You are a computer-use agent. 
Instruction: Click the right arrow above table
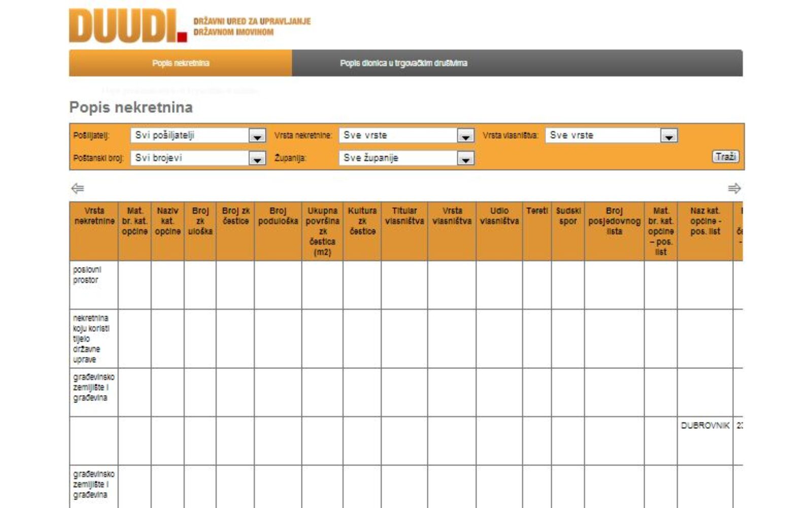pos(734,188)
